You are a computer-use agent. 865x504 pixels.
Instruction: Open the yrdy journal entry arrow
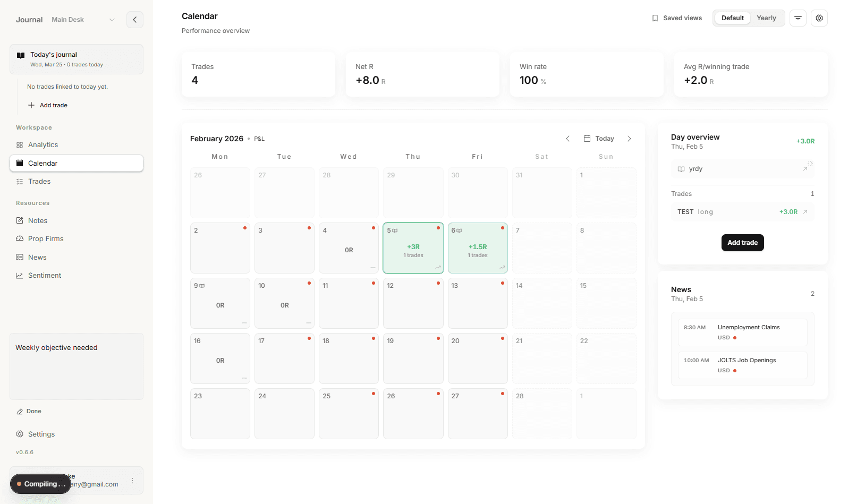[x=806, y=169]
